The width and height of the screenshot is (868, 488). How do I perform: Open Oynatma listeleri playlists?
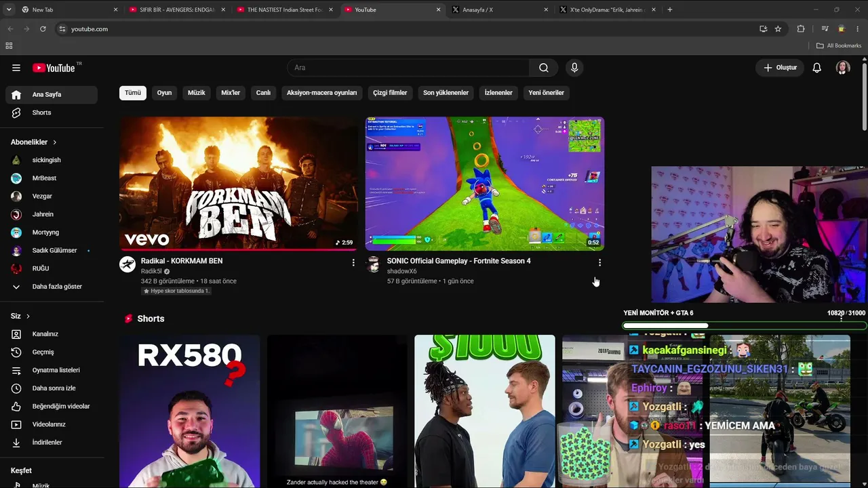(52, 370)
